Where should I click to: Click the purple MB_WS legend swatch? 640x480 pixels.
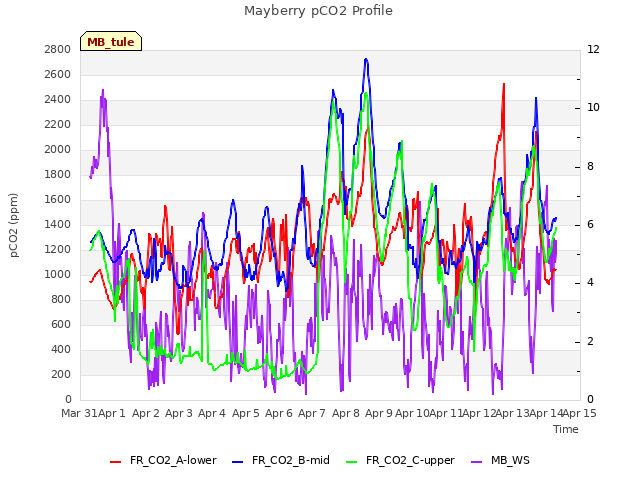[x=477, y=462]
